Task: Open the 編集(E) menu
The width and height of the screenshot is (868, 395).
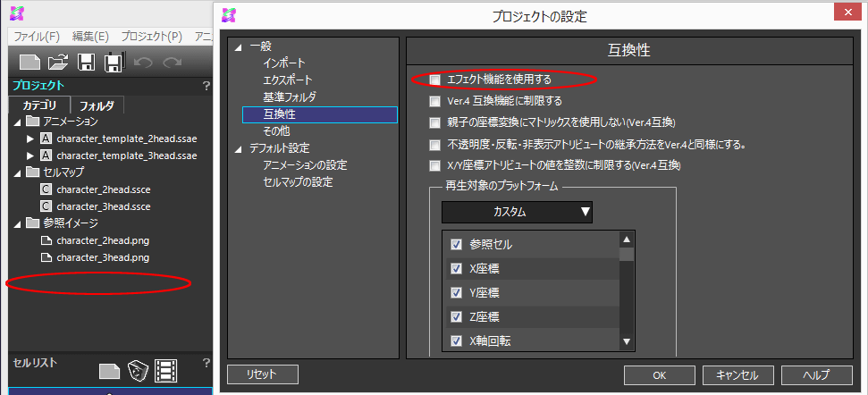Action: (x=90, y=37)
